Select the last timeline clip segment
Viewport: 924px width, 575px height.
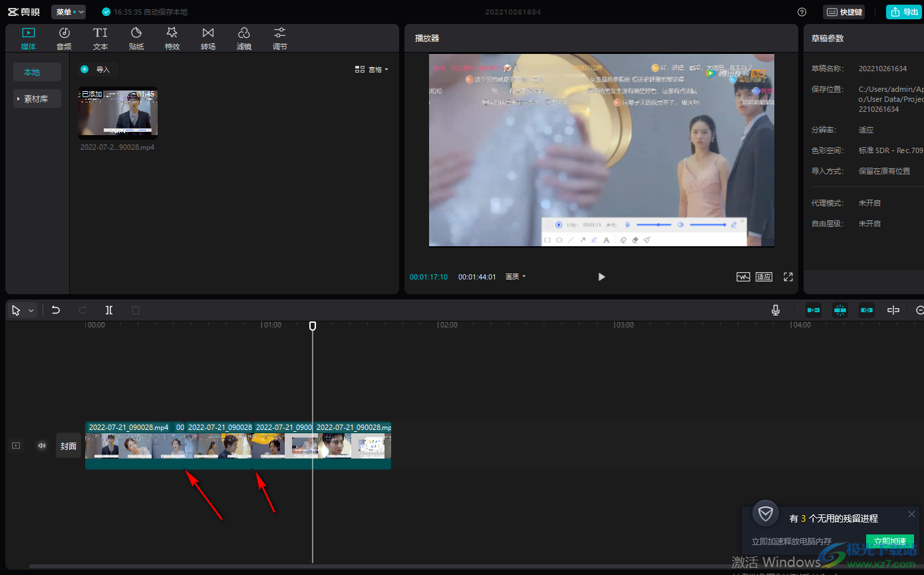click(353, 445)
